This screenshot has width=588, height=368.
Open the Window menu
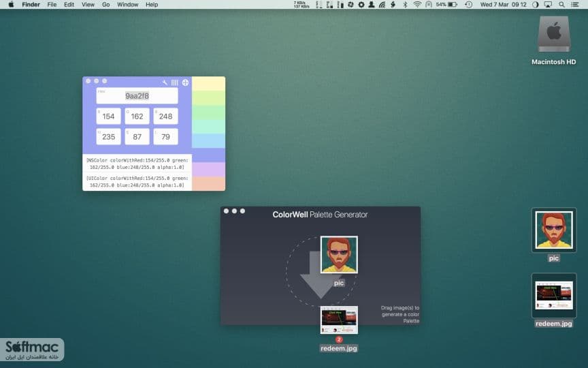127,5
